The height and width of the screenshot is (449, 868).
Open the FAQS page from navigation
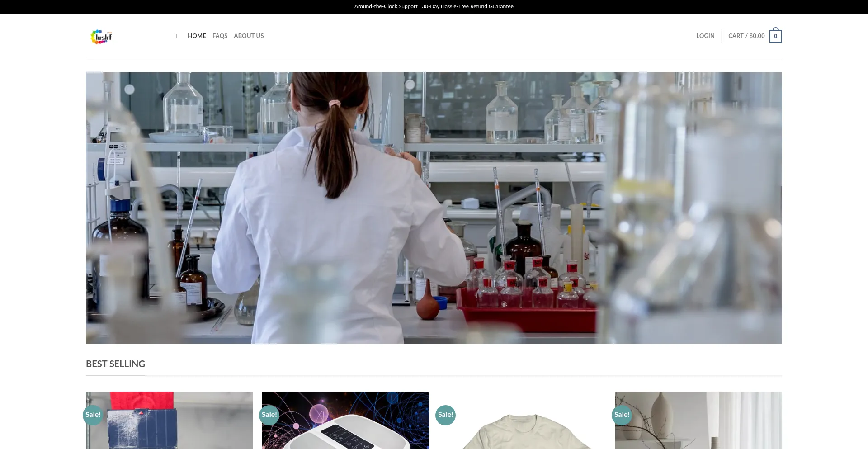click(220, 36)
